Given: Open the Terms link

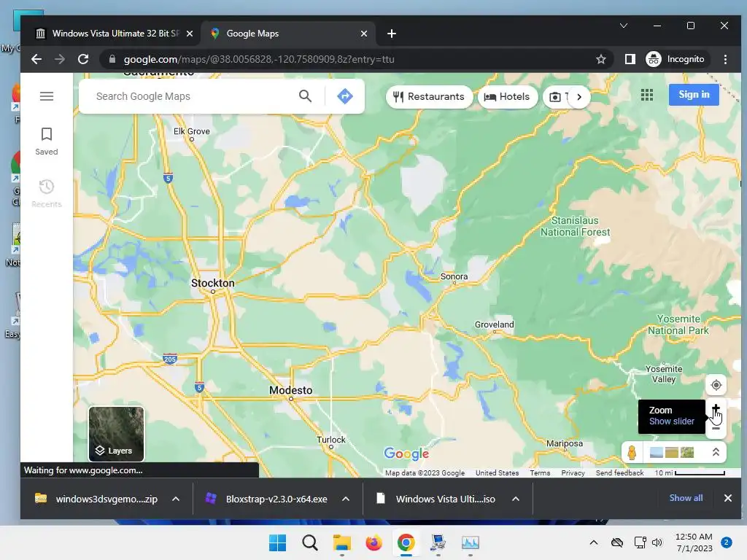Looking at the screenshot, I should pos(540,472).
